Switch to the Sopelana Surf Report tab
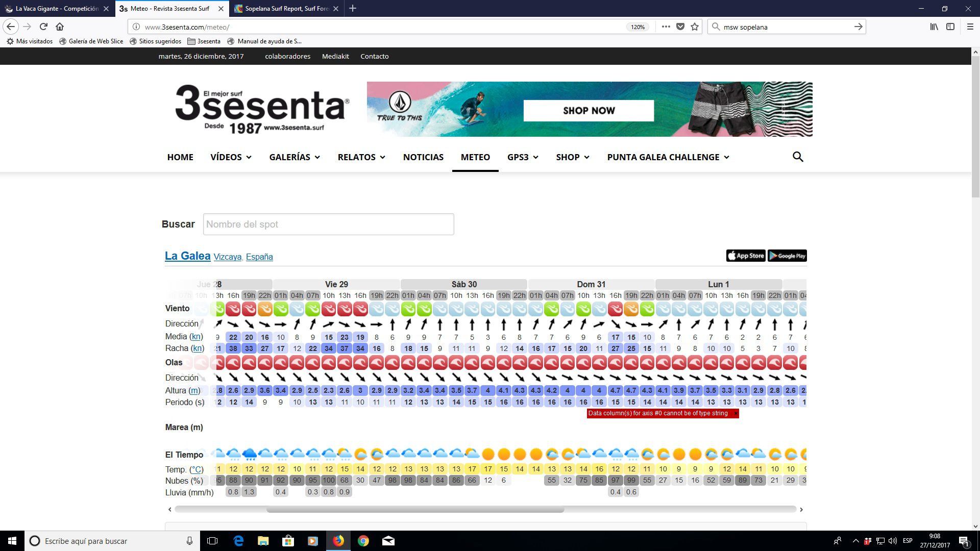This screenshot has width=980, height=551. click(283, 9)
